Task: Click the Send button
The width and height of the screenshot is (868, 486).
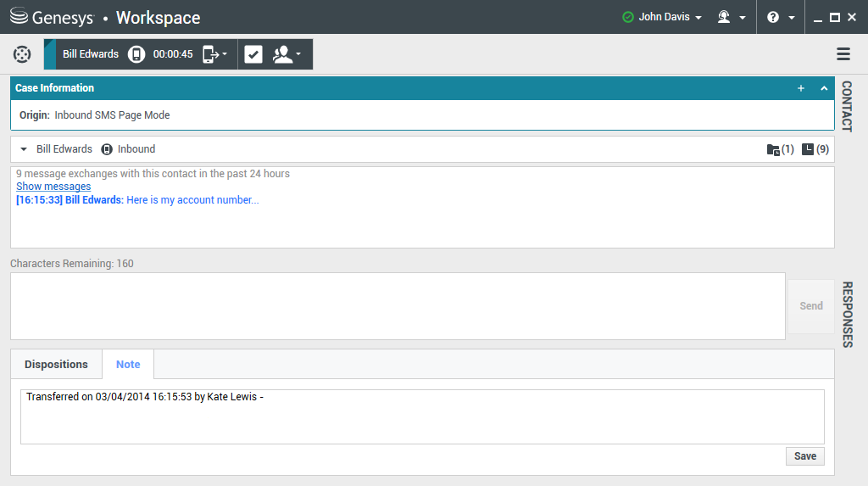Action: pos(810,306)
